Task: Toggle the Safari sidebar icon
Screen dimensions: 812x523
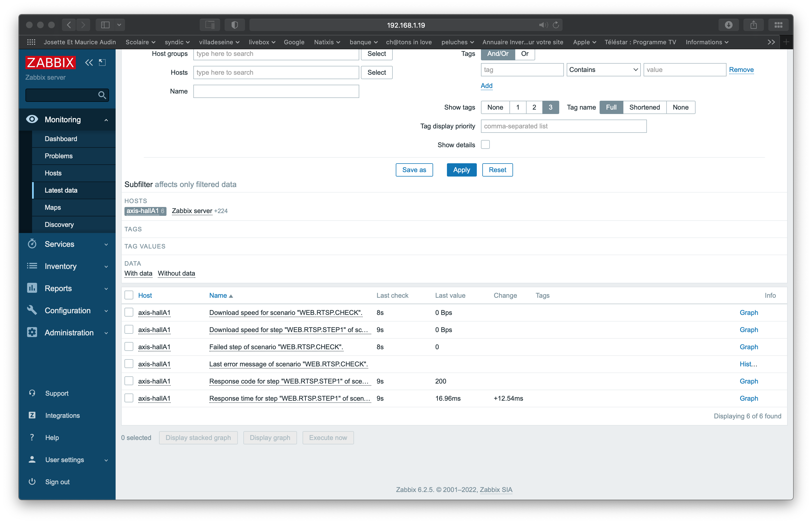Action: click(x=105, y=25)
